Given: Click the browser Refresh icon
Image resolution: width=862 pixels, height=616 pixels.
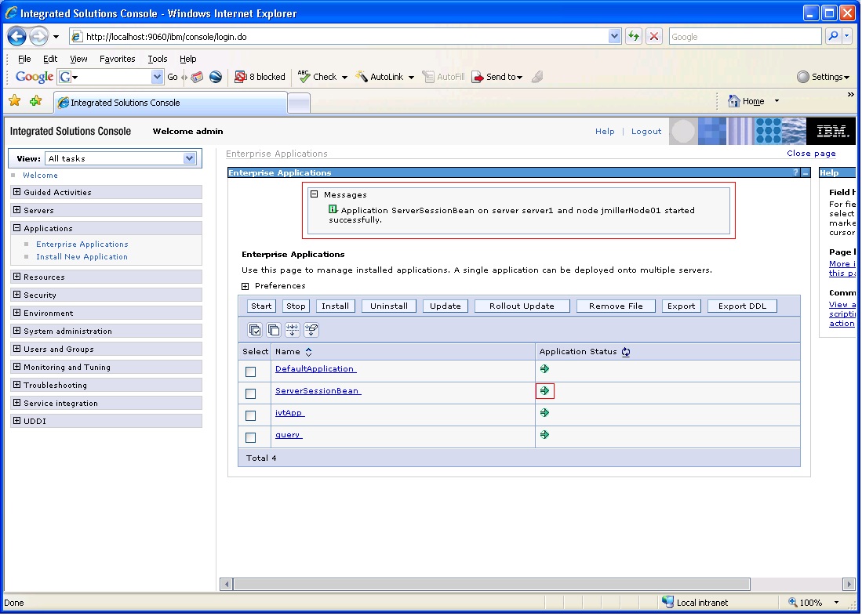Looking at the screenshot, I should (x=634, y=37).
